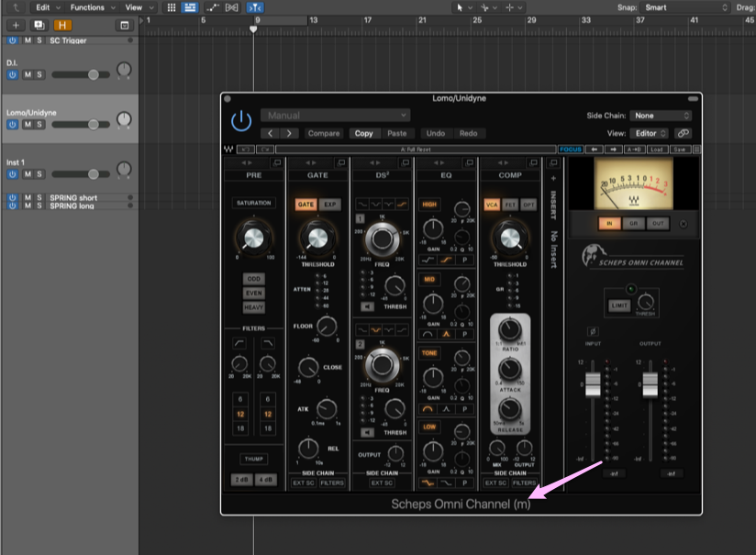Toggle the blue catch playhead icon
756x555 pixels.
pyautogui.click(x=255, y=7)
